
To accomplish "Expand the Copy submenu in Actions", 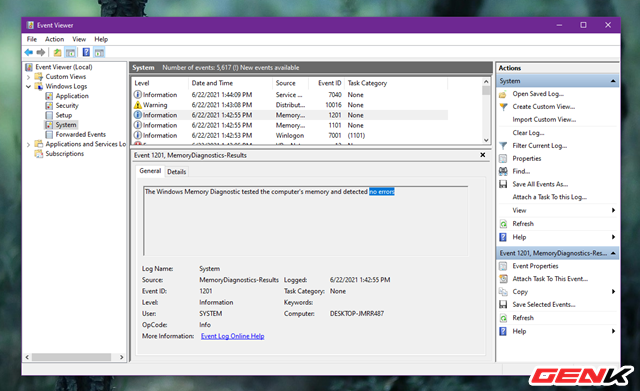I will pyautogui.click(x=613, y=292).
